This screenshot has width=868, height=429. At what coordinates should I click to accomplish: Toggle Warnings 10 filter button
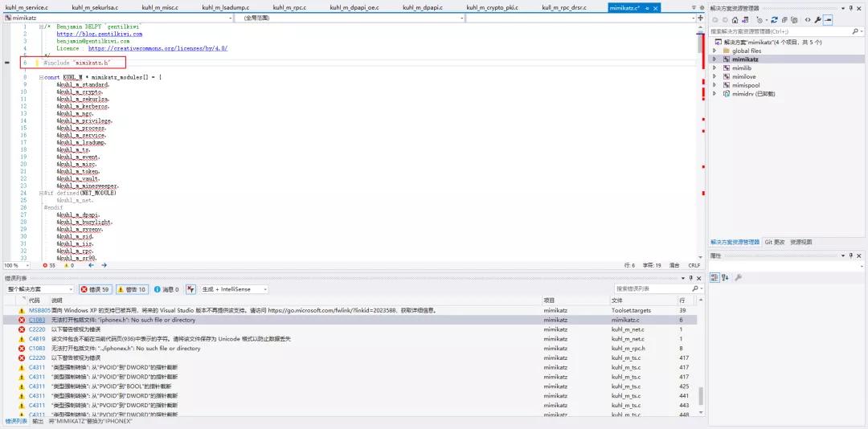132,289
